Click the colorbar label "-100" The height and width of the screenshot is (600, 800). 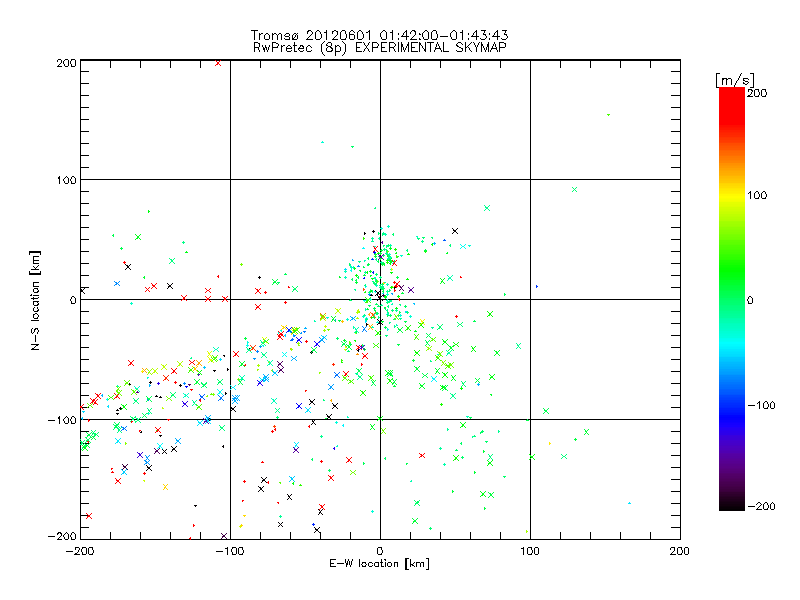click(761, 406)
